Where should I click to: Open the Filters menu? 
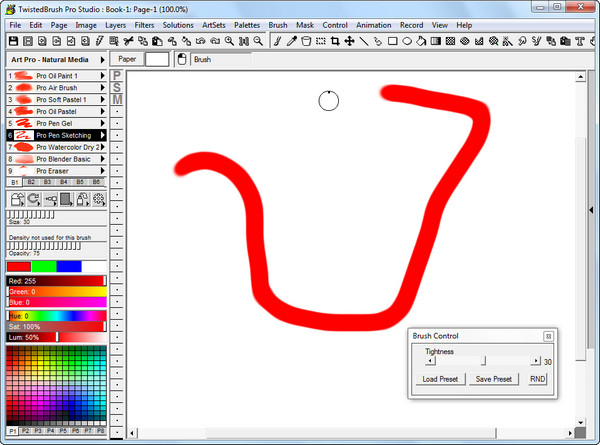pyautogui.click(x=146, y=24)
